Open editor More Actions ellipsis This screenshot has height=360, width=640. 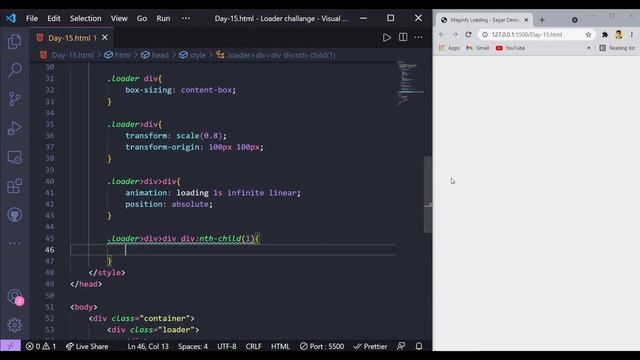pos(418,37)
